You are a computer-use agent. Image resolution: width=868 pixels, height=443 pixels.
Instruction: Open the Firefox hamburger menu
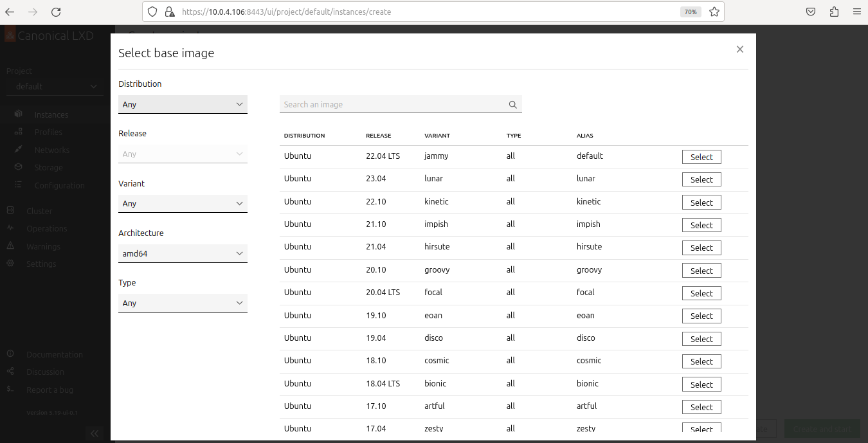(x=856, y=12)
